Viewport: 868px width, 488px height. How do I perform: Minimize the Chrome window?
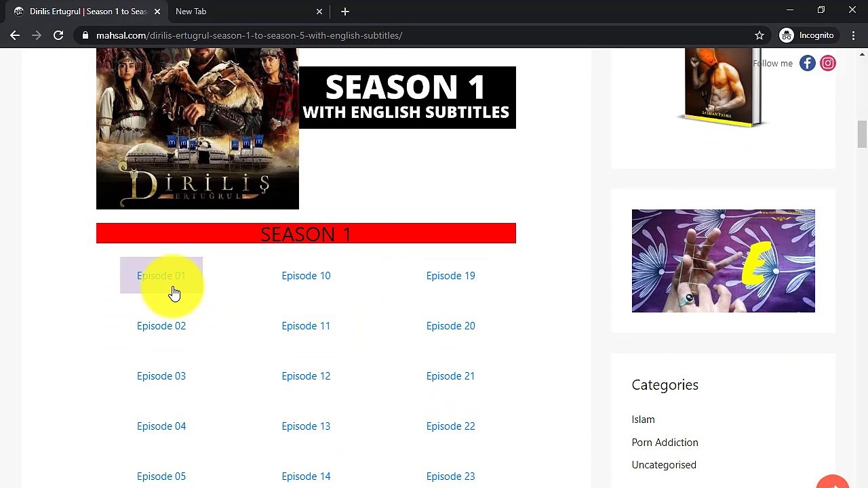point(790,10)
